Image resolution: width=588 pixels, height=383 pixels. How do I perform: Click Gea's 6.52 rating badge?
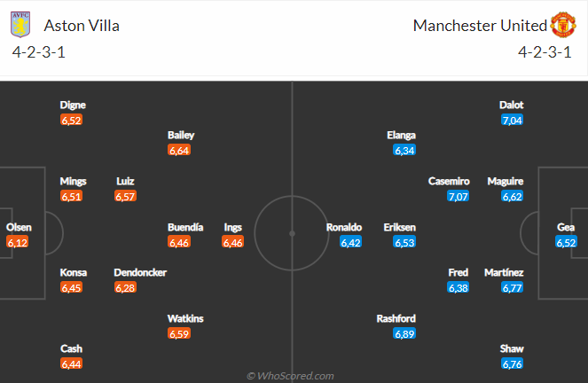(x=566, y=241)
